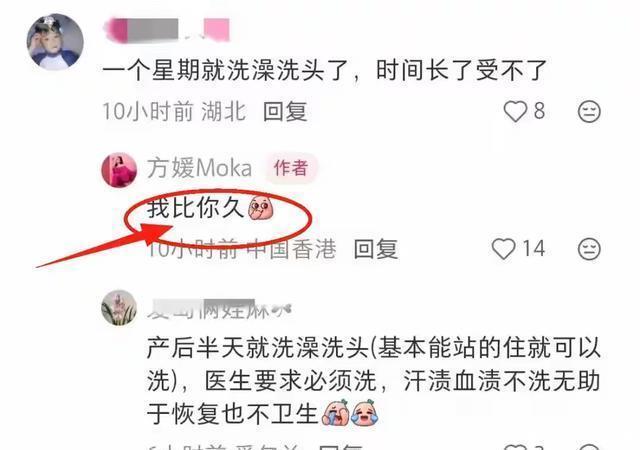The height and width of the screenshot is (450, 640).
Task: Open the flower-avatar commenter's profile
Action: 119,307
